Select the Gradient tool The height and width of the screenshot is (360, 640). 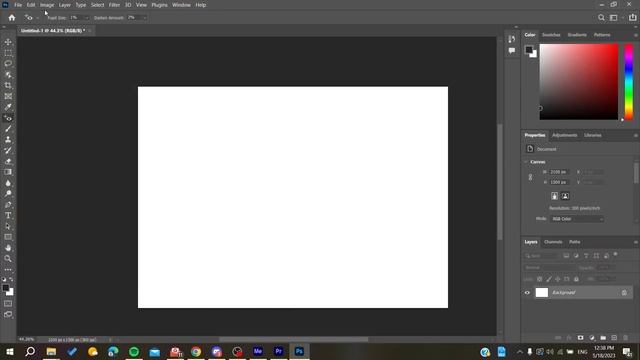[x=8, y=172]
